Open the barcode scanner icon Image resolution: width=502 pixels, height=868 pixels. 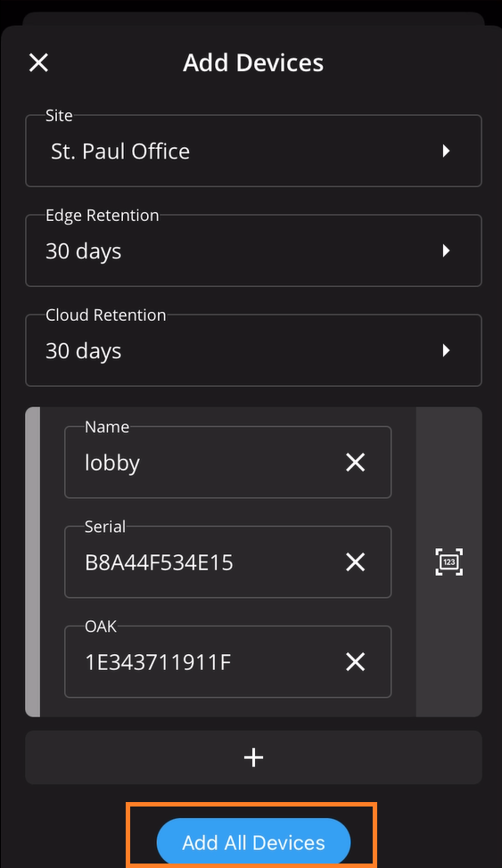click(x=449, y=561)
